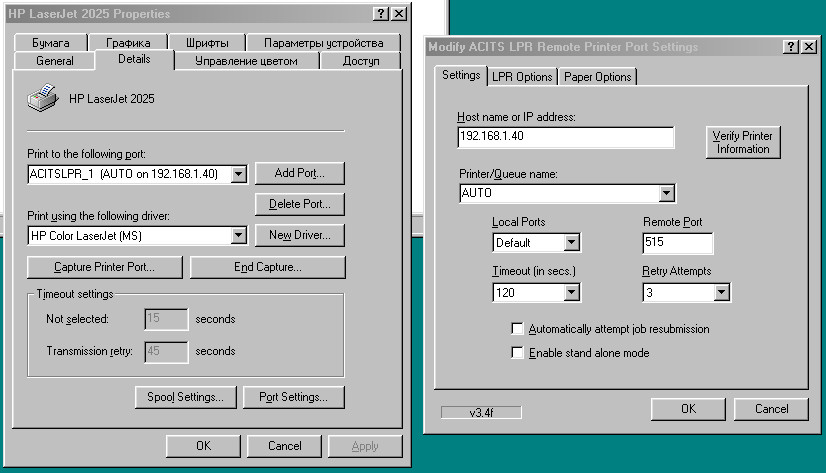This screenshot has width=826, height=473.
Task: Click the Host name or IP address field
Action: (x=566, y=137)
